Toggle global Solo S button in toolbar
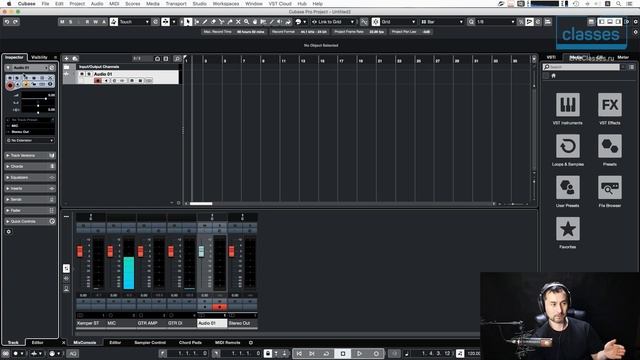 coord(71,22)
